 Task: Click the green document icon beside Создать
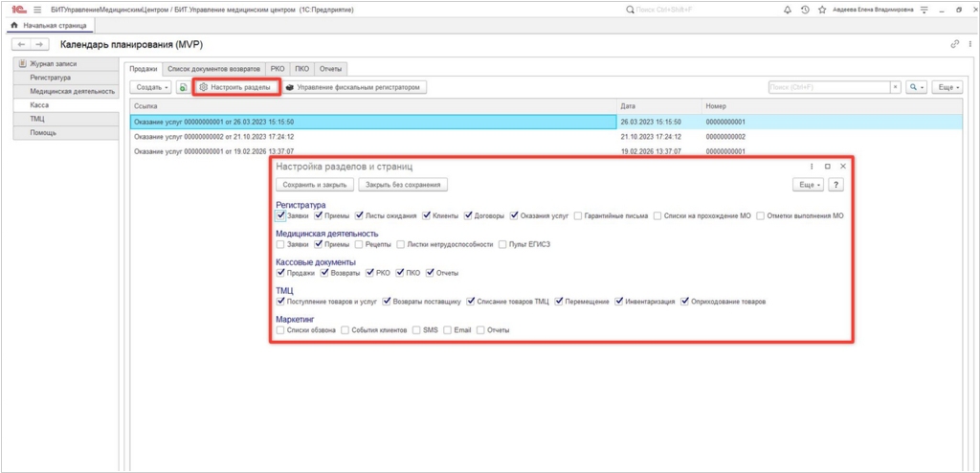(182, 87)
